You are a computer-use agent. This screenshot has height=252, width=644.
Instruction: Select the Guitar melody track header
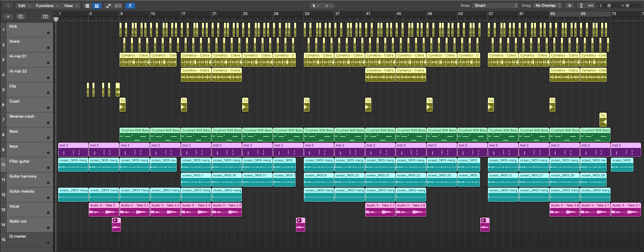point(27,195)
